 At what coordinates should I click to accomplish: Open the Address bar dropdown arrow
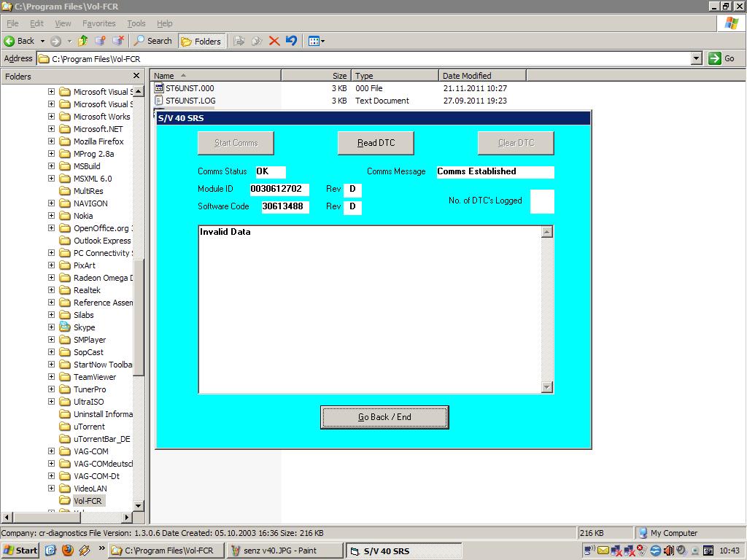click(697, 58)
